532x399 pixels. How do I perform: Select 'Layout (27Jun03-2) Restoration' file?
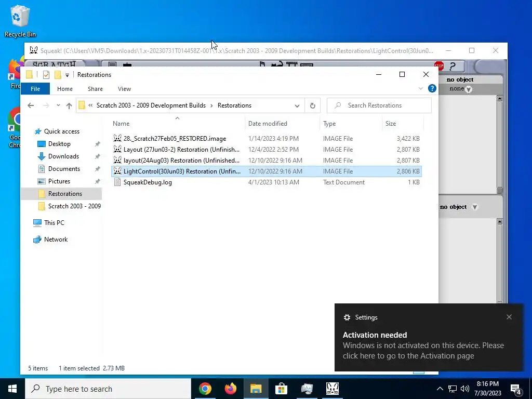(x=181, y=149)
